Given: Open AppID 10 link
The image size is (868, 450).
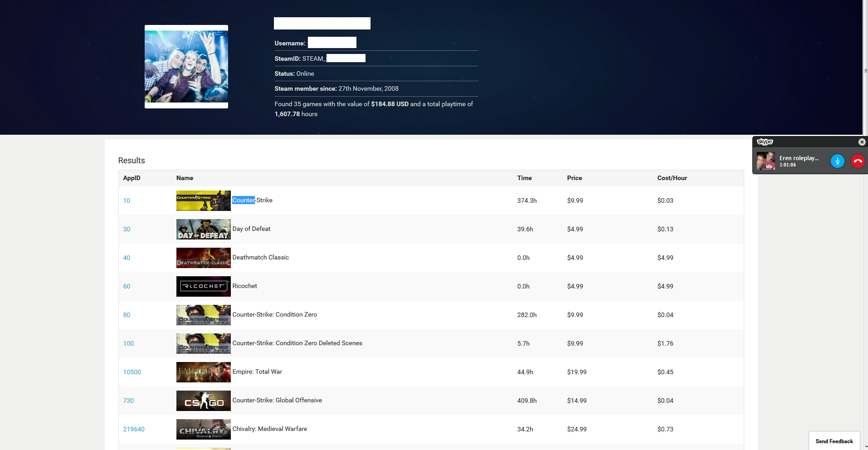Looking at the screenshot, I should tap(127, 201).
